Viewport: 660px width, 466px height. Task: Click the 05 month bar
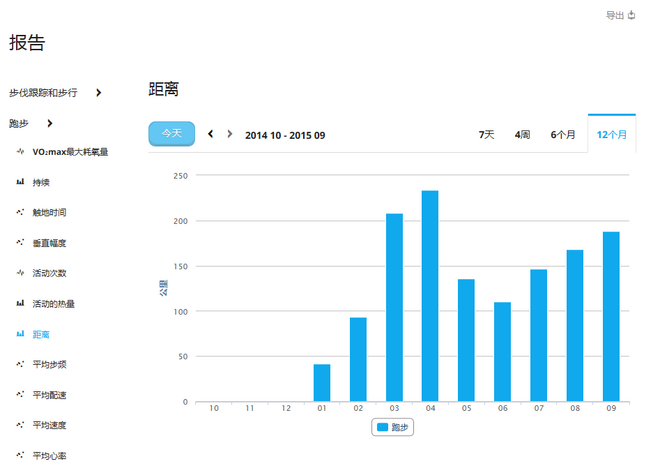[x=466, y=340]
